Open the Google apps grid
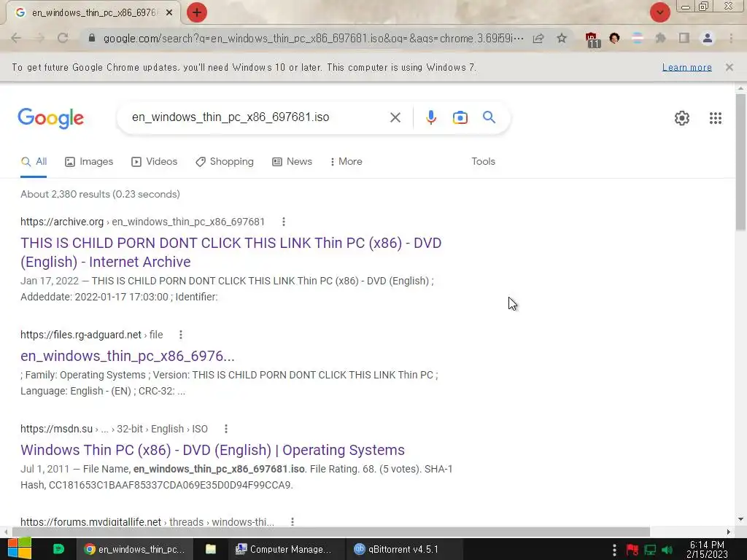This screenshot has height=560, width=747. tap(716, 117)
